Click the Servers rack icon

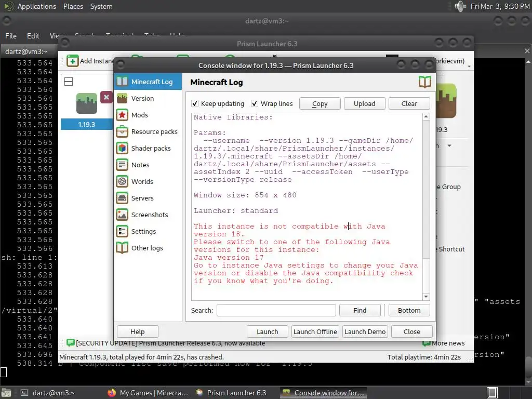(122, 198)
